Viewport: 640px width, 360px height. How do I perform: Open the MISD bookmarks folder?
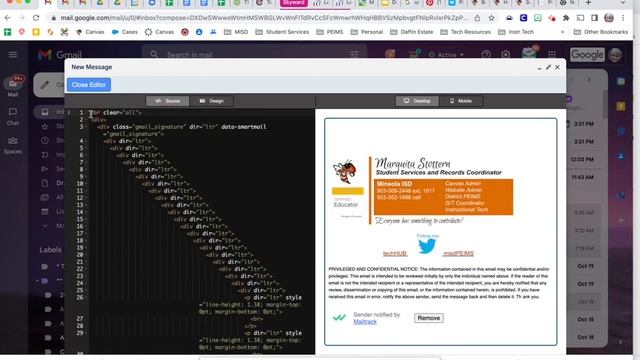pos(236,32)
